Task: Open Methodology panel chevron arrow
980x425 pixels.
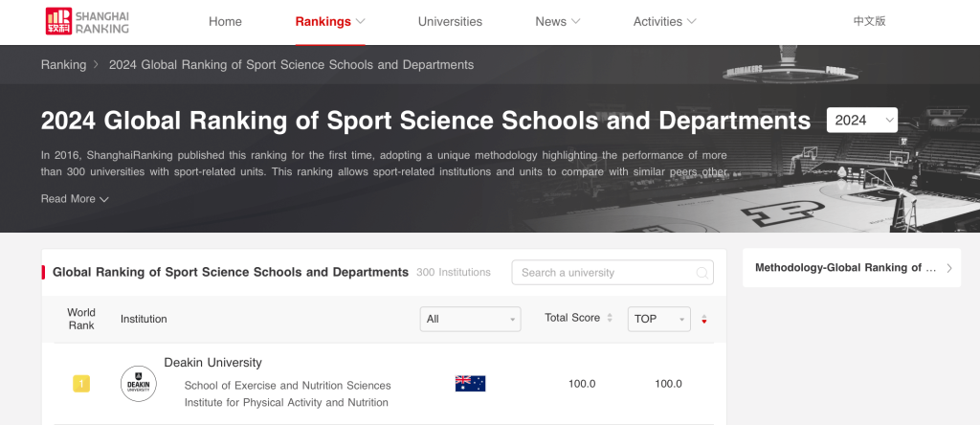Action: coord(949,268)
